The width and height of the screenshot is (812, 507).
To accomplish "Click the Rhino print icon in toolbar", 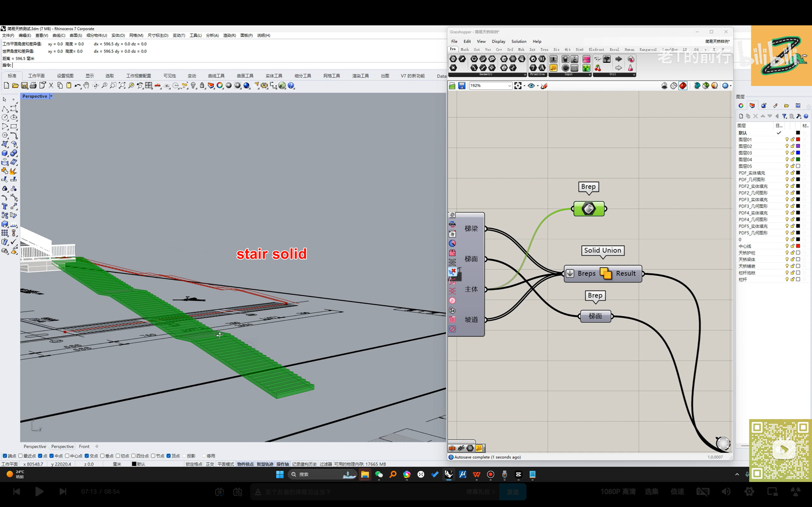I will click(x=33, y=86).
